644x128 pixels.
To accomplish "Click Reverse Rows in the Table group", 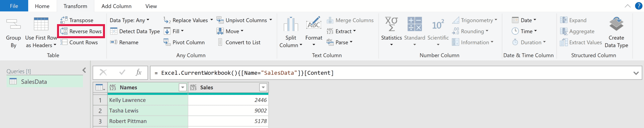I will coord(81,31).
